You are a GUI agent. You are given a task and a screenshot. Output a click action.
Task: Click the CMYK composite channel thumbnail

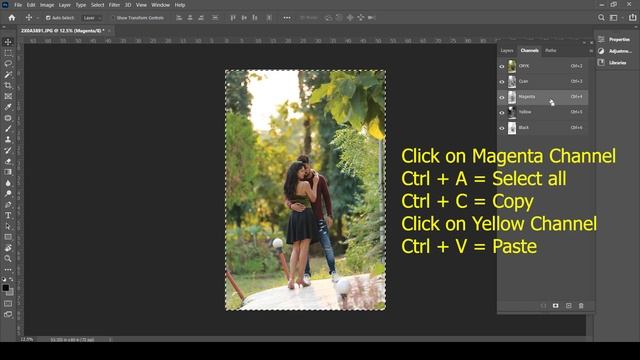[512, 66]
